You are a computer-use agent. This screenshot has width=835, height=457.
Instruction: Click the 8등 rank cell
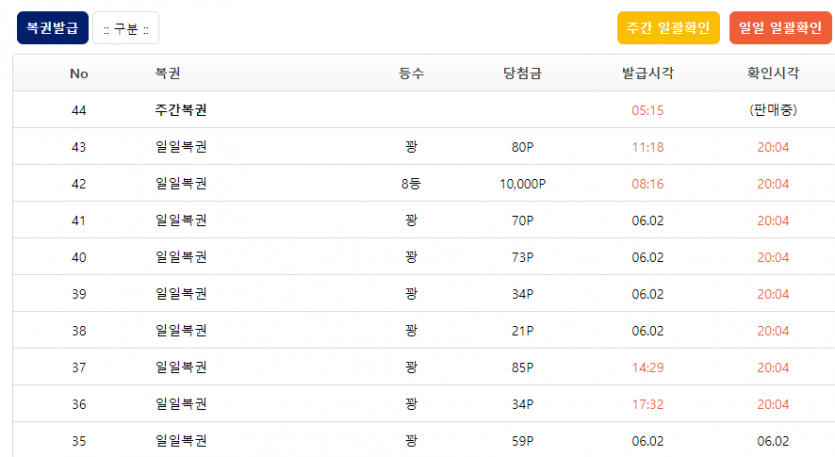[411, 184]
